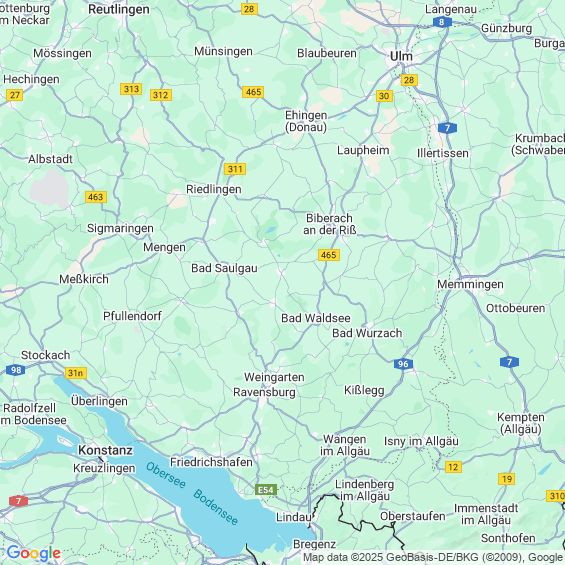The width and height of the screenshot is (565, 565).
Task: Click the Kempten (Allgäu) label
Action: coord(521,423)
